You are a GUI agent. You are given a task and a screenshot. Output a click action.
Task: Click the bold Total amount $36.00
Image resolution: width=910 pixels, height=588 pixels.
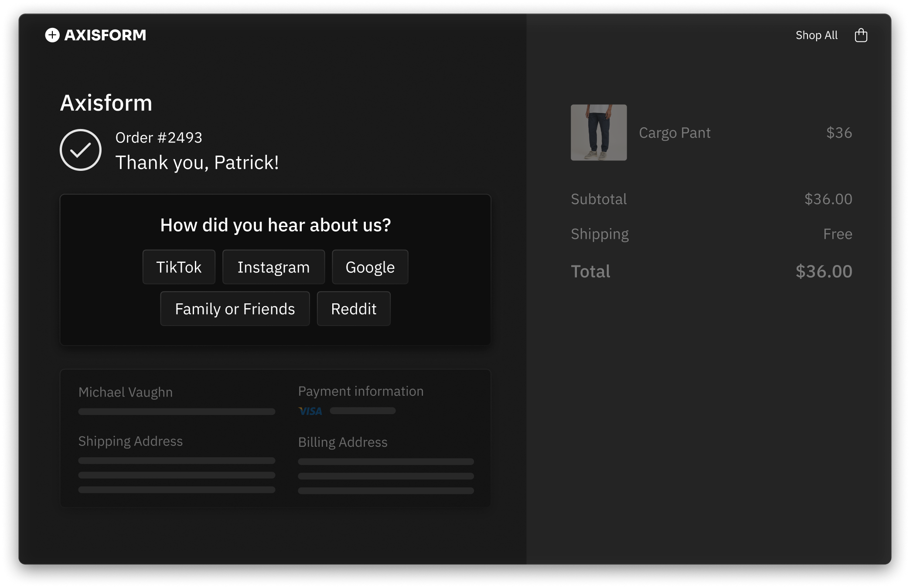pos(824,271)
